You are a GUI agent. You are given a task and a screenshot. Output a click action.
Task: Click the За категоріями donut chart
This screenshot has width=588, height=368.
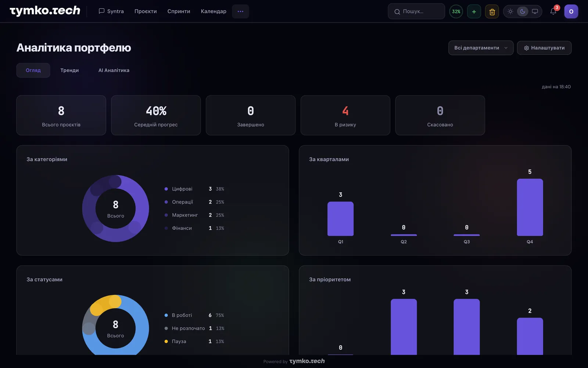tap(115, 209)
